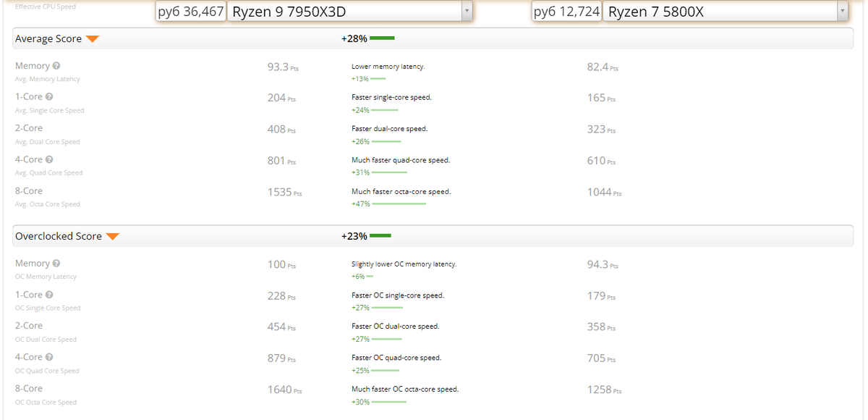This screenshot has width=868, height=420.
Task: Click help icon next to overclocked Memory
Action: point(56,264)
